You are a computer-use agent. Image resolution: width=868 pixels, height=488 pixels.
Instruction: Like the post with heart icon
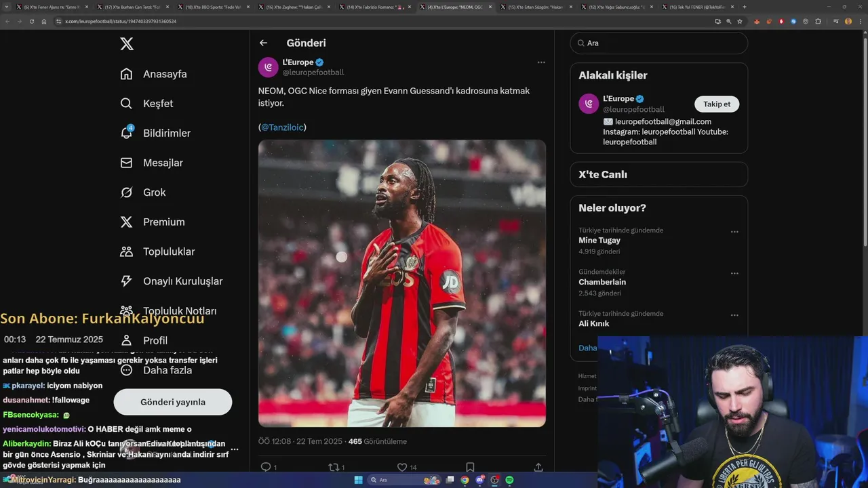tap(401, 467)
